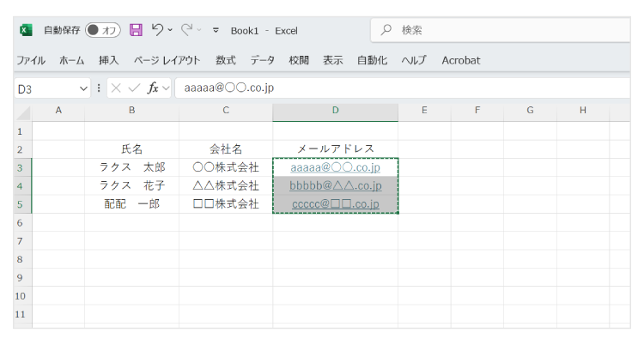
Task: Open the aaaaa@〇〇.co.jp email link
Action: click(335, 167)
